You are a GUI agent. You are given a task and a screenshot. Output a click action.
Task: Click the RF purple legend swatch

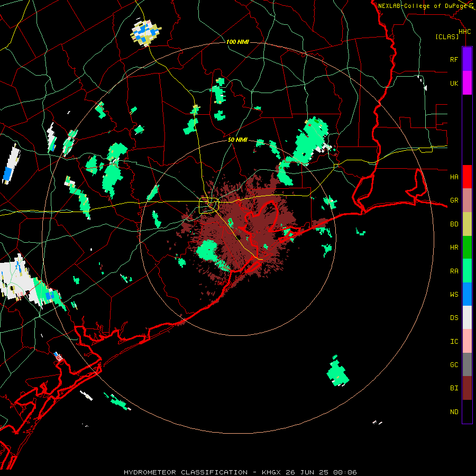coord(467,59)
